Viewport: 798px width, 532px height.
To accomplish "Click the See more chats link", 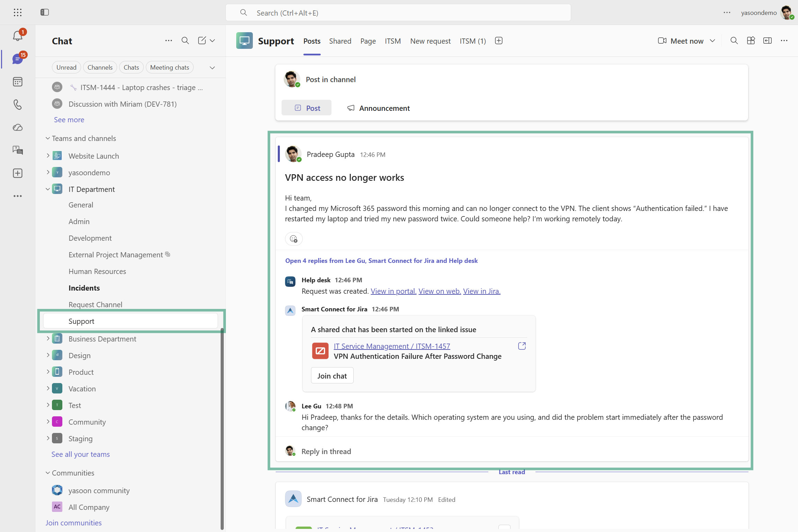I will [69, 120].
